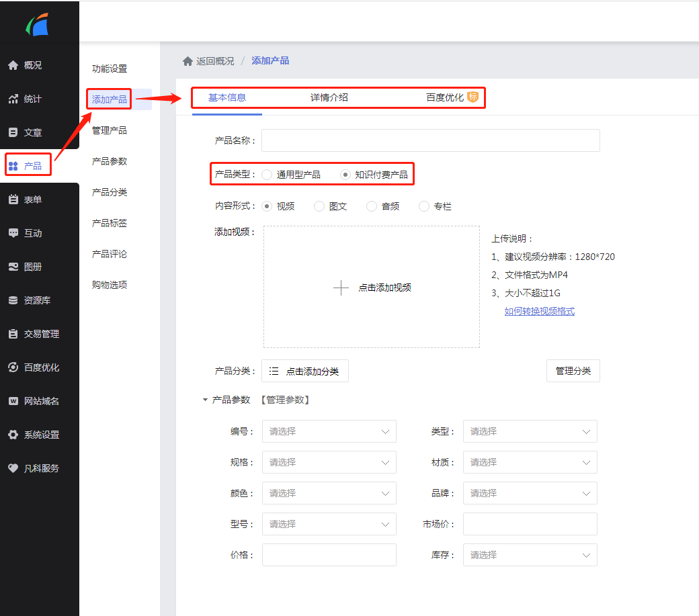Open the 统计 chart icon in sidebar
699x616 pixels.
click(13, 99)
